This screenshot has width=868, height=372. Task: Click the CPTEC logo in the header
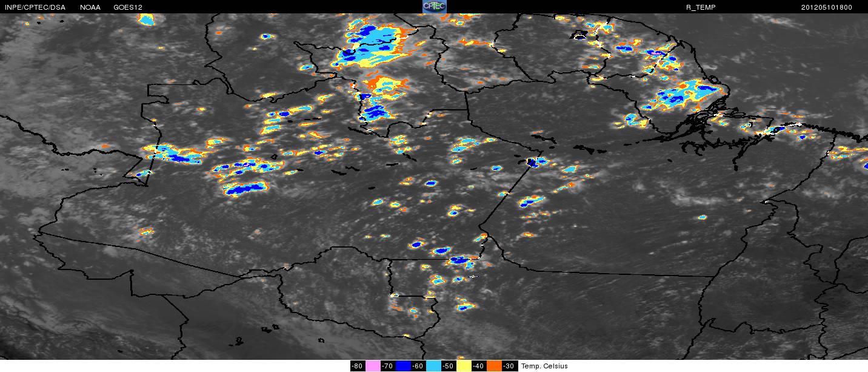pos(434,6)
